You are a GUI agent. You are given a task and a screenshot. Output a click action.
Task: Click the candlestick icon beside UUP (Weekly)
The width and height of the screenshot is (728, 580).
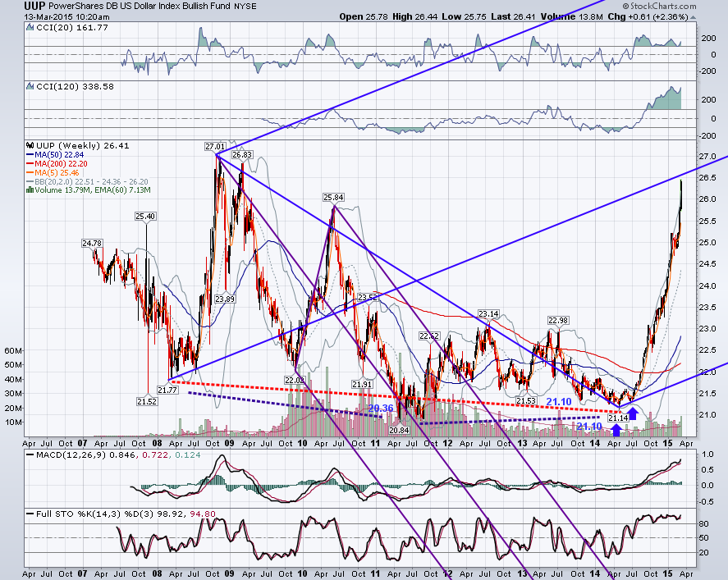tap(30, 145)
